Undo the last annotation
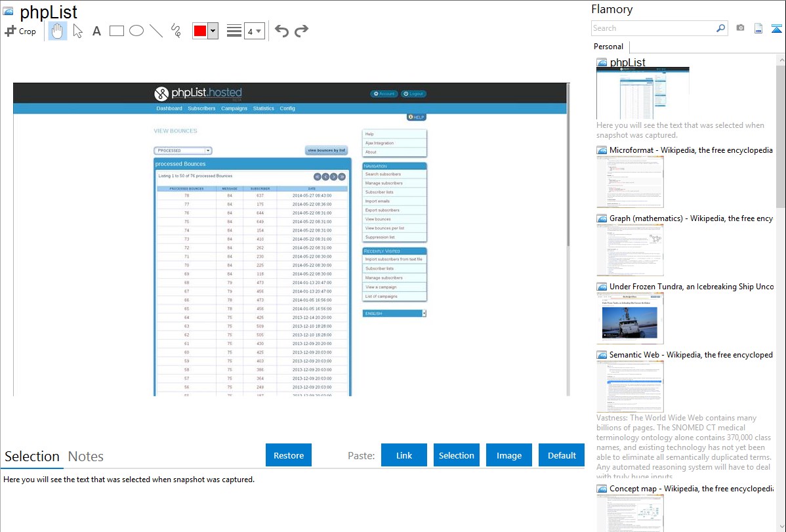The width and height of the screenshot is (786, 532). 281,31
